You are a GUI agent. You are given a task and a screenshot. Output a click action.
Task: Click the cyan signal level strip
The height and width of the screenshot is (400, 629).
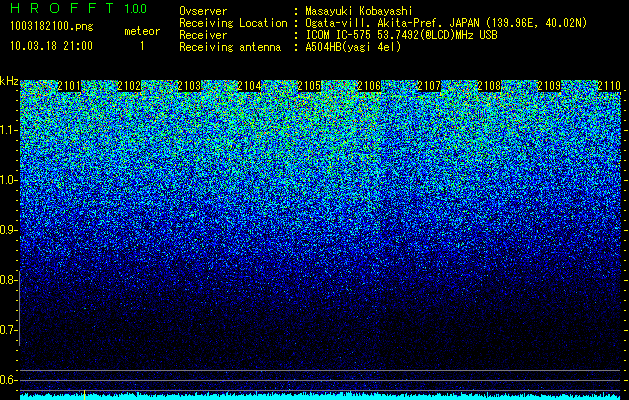[x=320, y=397]
